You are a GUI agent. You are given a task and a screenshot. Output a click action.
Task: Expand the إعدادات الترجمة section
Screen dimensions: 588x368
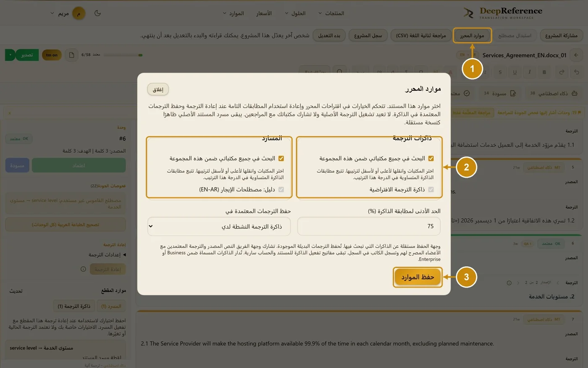click(x=107, y=255)
